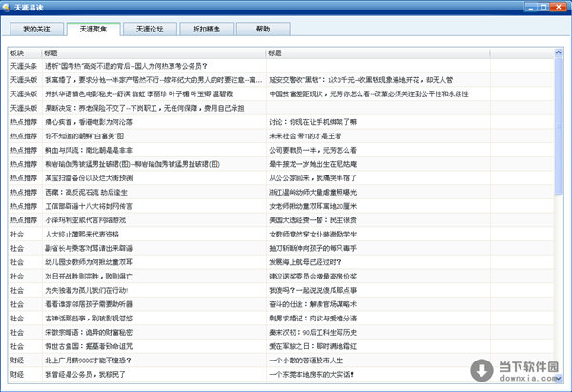Click the right 标题 column header
This screenshot has height=392, width=572.
(x=378, y=53)
